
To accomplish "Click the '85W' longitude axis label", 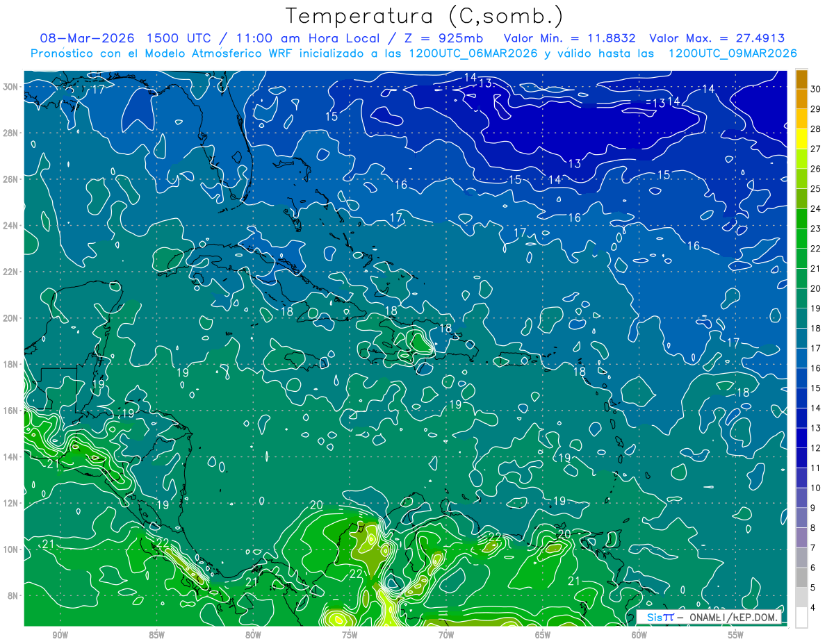I will click(156, 635).
